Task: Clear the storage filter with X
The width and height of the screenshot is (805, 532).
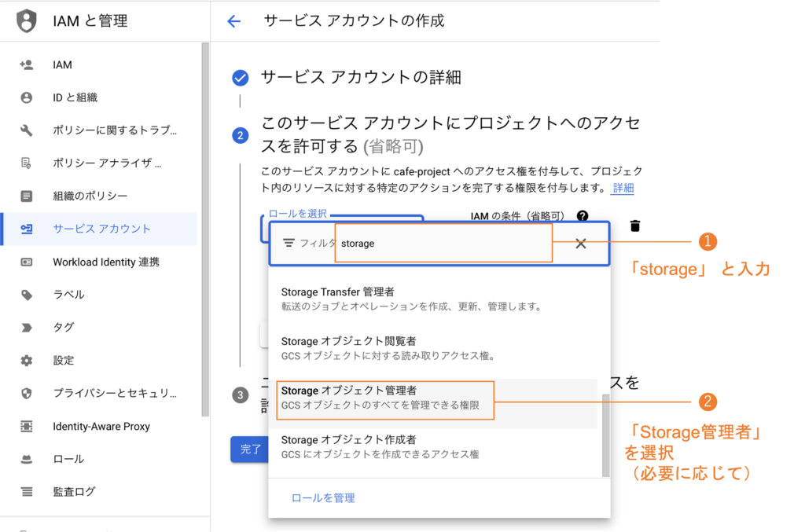Action: pyautogui.click(x=581, y=244)
